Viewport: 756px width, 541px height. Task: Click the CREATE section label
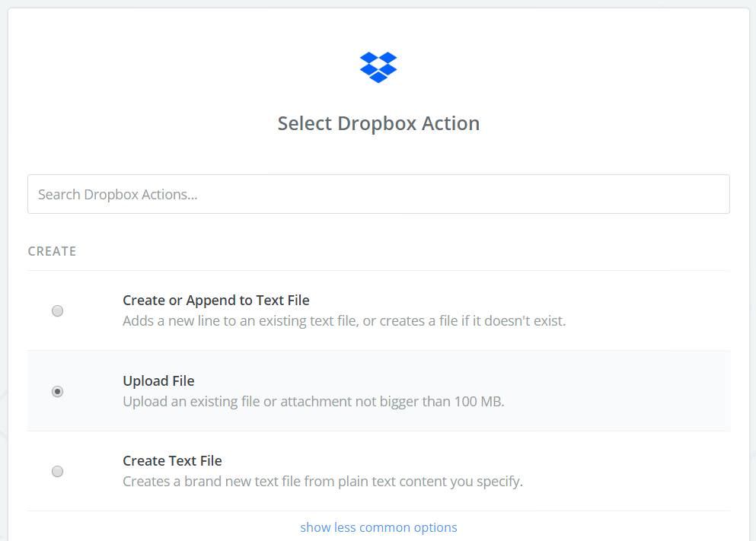point(52,251)
